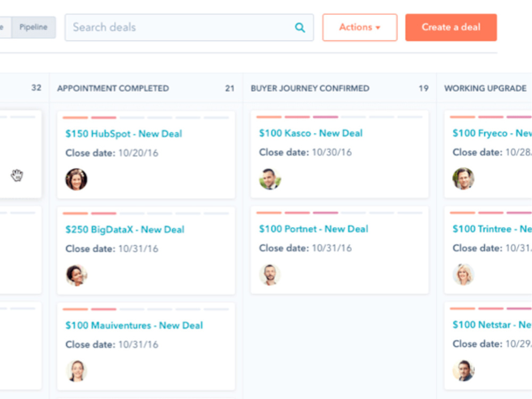Open the Trintree deal owner avatar
This screenshot has height=399, width=532.
click(x=463, y=274)
